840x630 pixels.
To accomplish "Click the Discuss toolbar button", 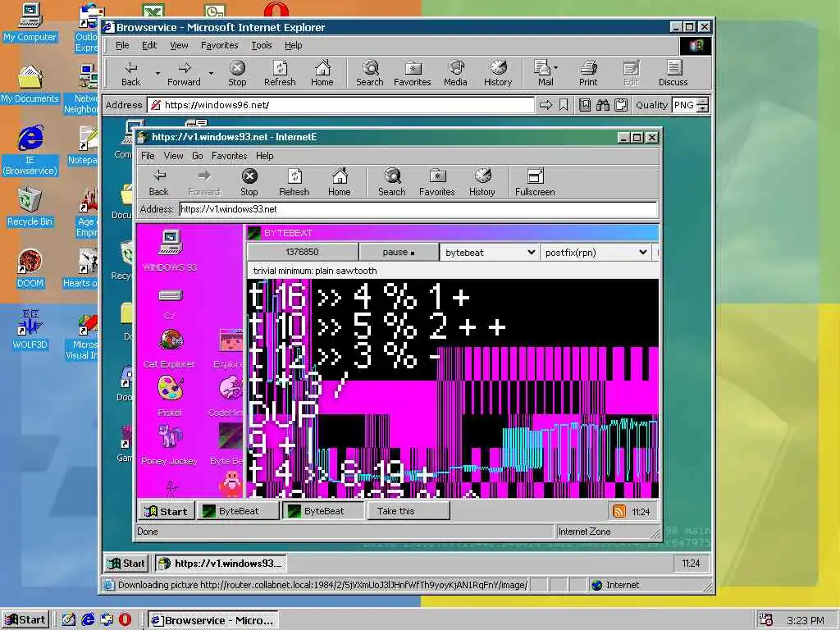I will click(x=673, y=73).
